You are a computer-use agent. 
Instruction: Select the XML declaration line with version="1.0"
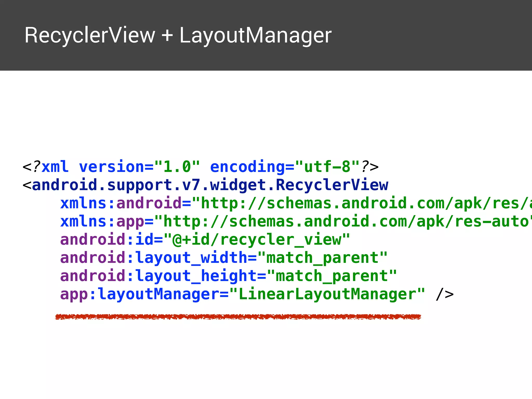[x=201, y=167]
